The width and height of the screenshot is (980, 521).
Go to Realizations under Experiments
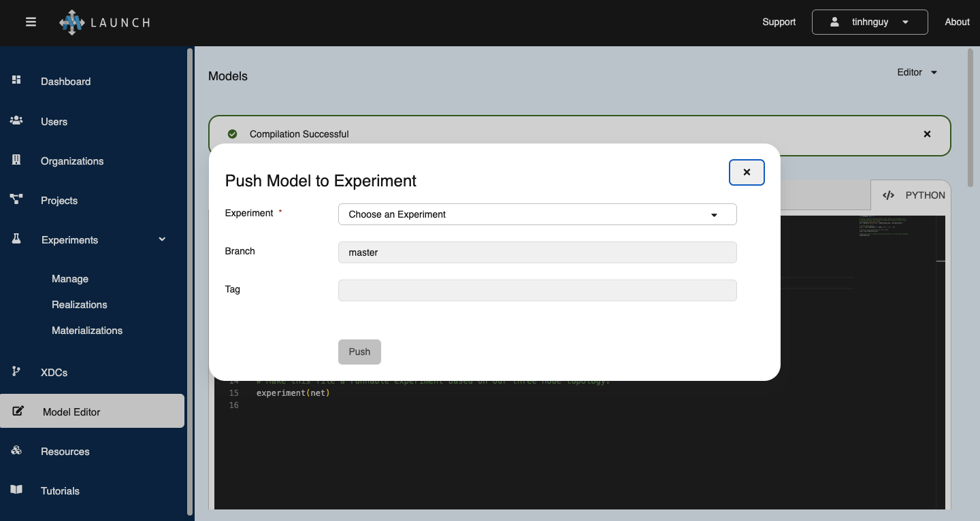pyautogui.click(x=80, y=305)
